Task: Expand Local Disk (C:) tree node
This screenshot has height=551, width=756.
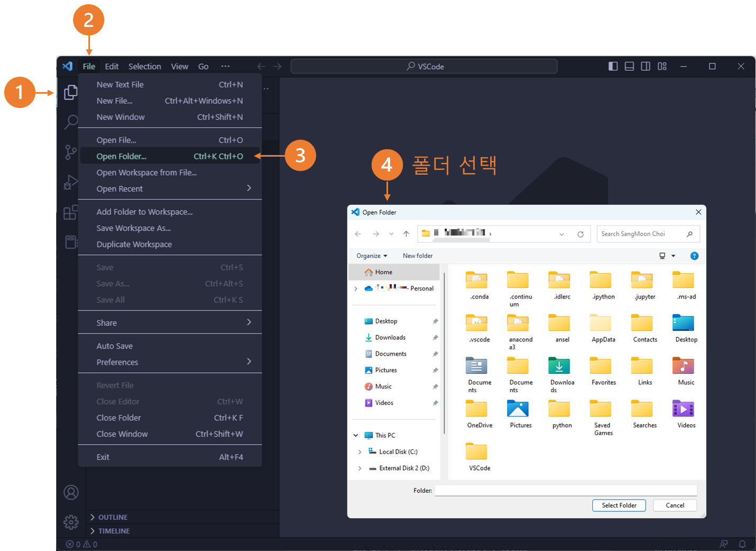Action: [359, 452]
